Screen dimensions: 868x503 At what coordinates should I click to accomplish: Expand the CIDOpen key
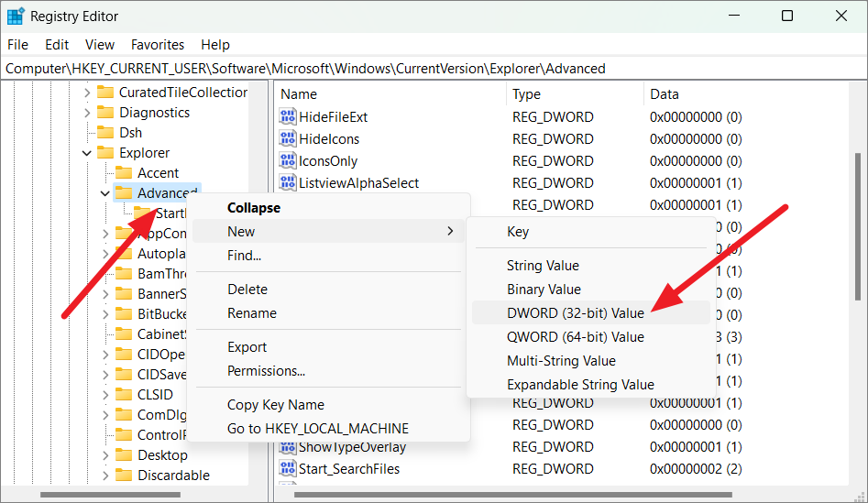tap(105, 355)
